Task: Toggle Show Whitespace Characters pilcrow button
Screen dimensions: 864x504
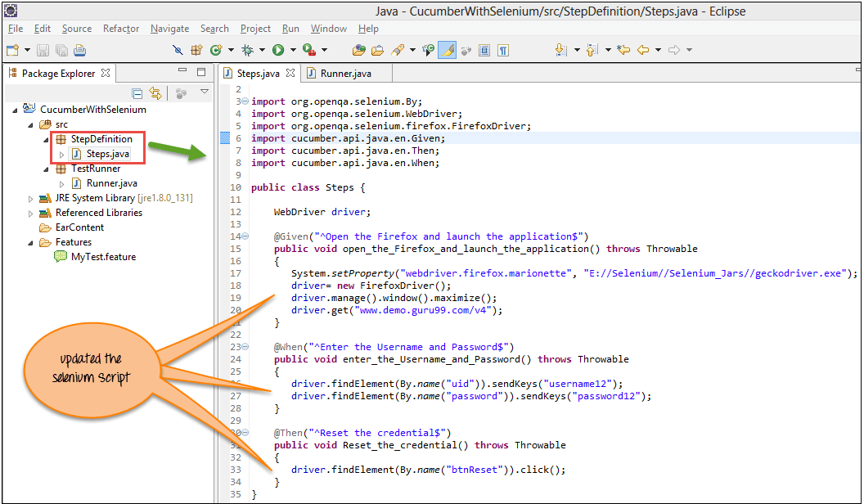Action: pyautogui.click(x=503, y=50)
